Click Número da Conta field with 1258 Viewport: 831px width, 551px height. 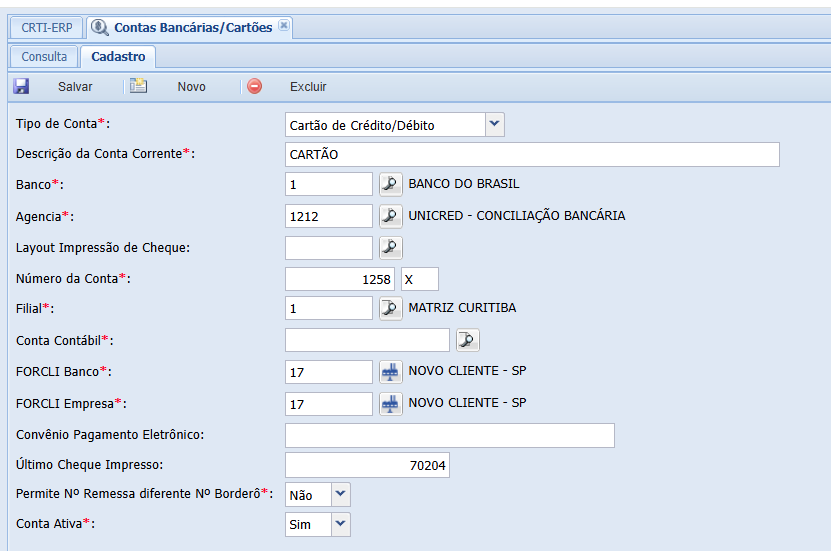[x=340, y=279]
